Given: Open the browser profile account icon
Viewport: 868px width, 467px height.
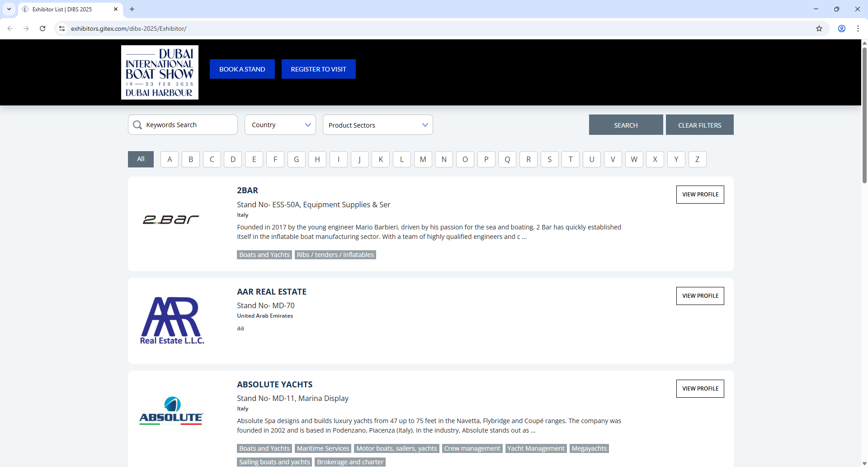Looking at the screenshot, I should point(842,29).
